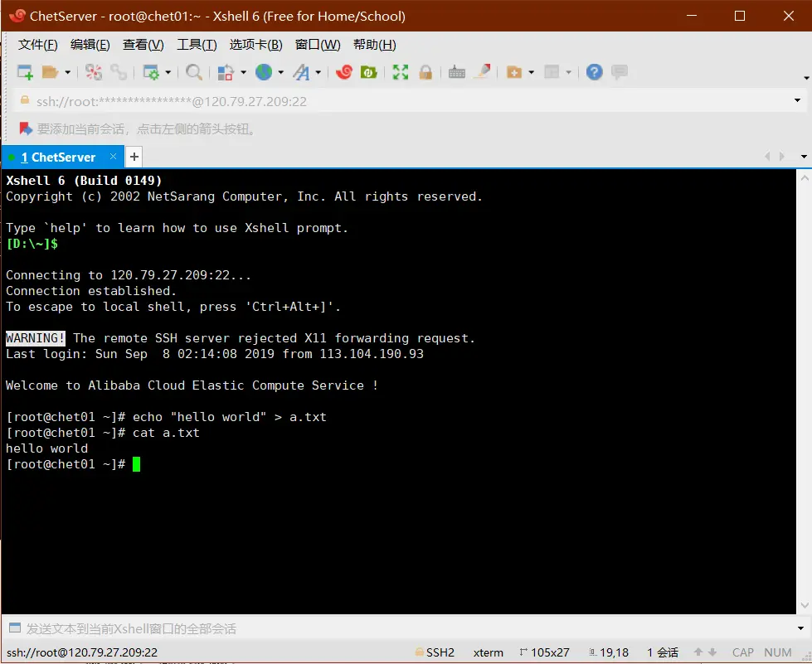Open session Properties gear icon
812x664 pixels.
(x=151, y=72)
